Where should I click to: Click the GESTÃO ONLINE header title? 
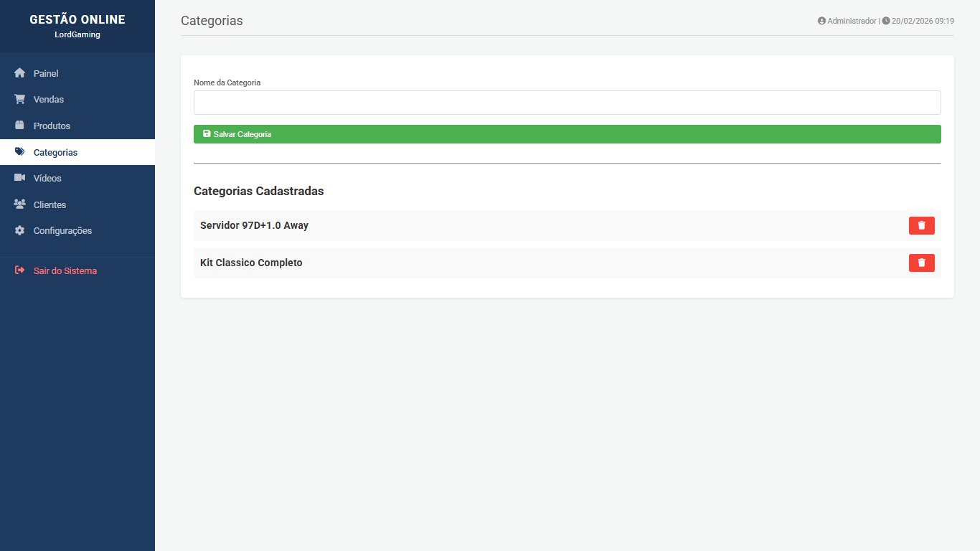pos(77,20)
